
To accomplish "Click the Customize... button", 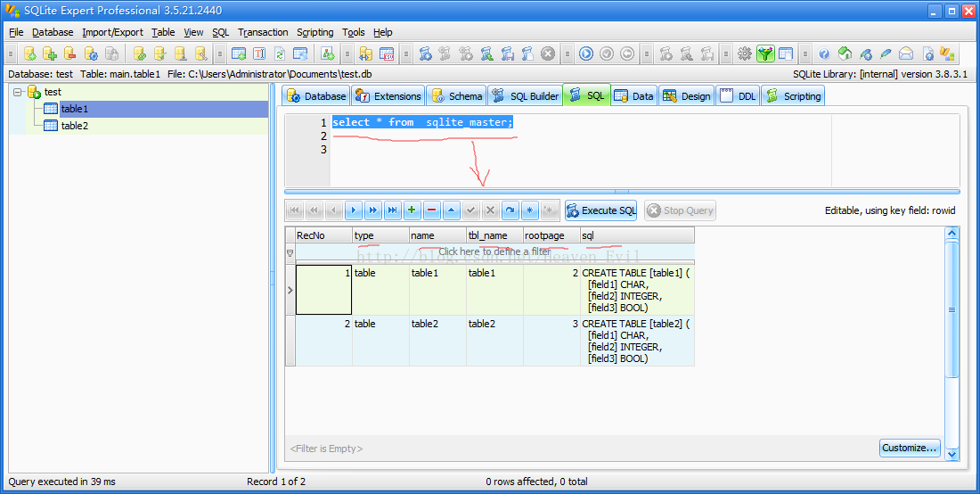I will [x=910, y=448].
